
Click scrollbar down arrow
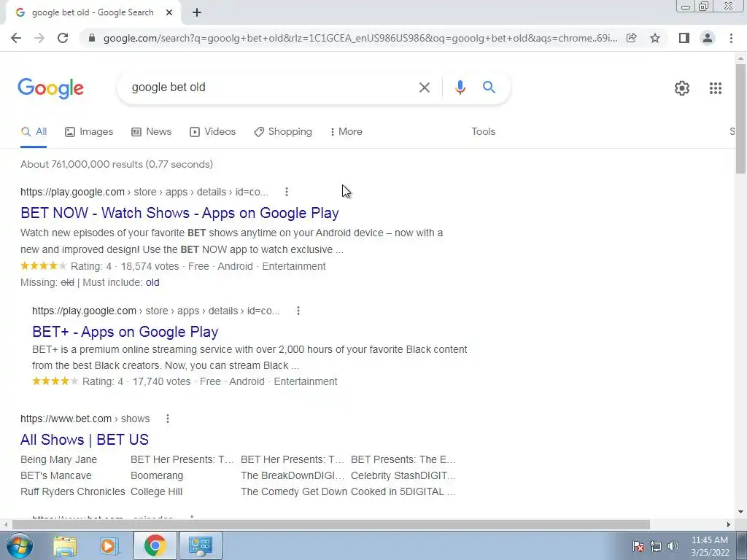click(740, 512)
